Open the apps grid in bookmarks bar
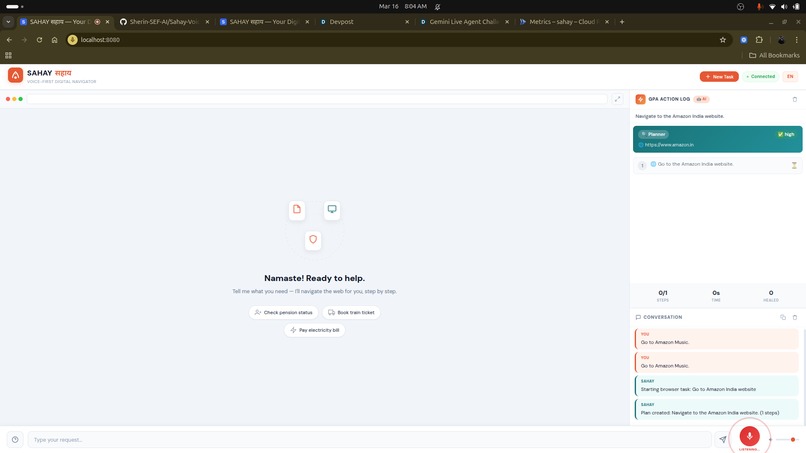The image size is (806, 453). point(8,55)
